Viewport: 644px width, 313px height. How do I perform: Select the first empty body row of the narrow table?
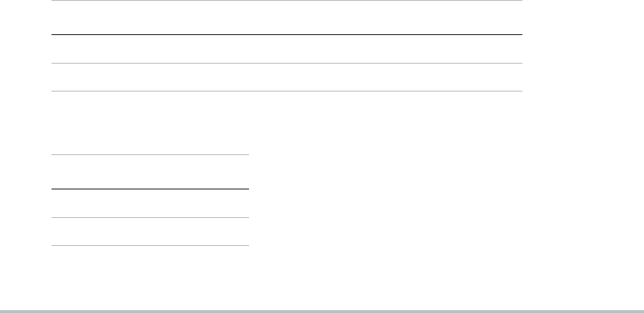coord(150,204)
